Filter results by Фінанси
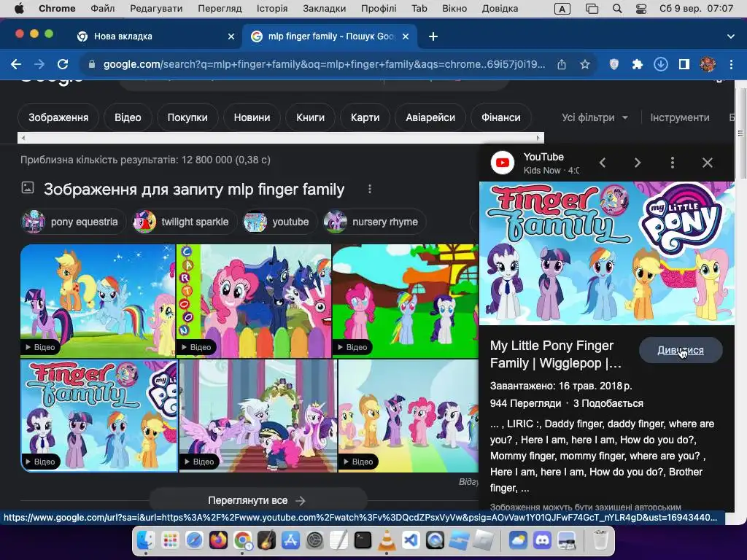Screen dimensions: 747x560 coord(500,117)
